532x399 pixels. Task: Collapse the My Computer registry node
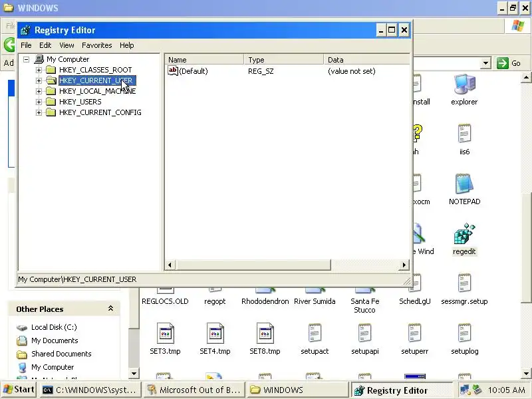tap(26, 59)
